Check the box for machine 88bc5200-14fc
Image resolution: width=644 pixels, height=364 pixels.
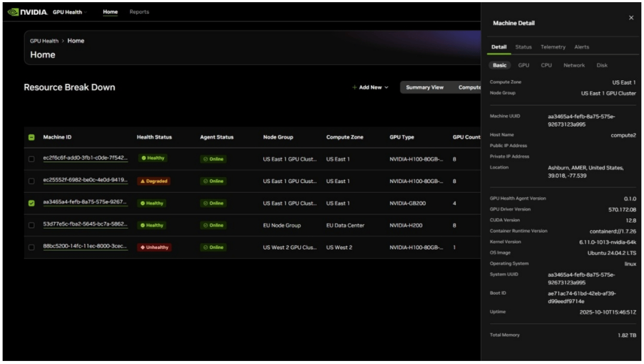click(x=31, y=247)
